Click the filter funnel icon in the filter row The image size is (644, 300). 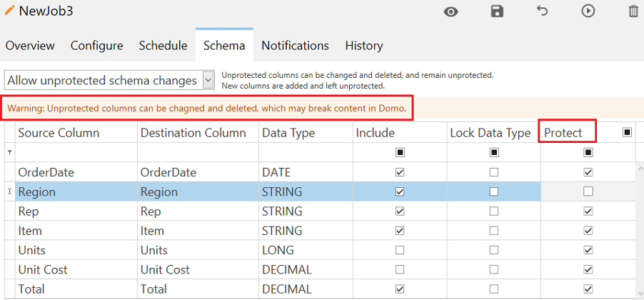(x=9, y=152)
